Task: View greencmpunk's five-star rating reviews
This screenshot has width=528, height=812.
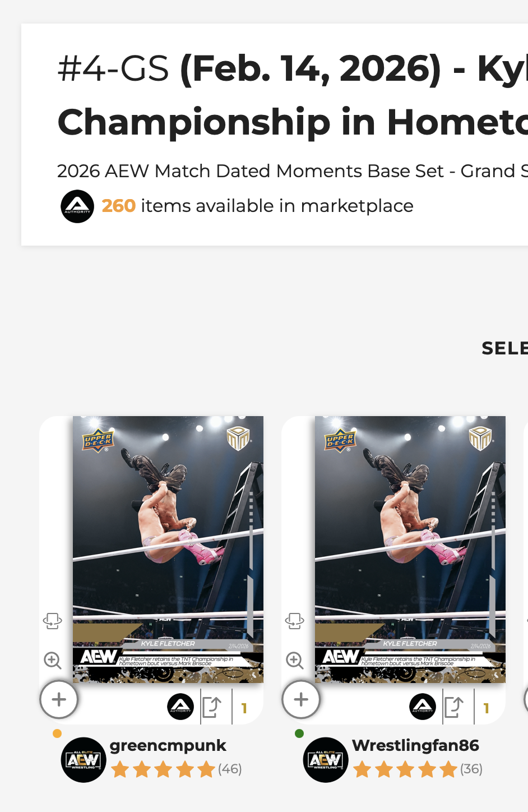Action: [163, 769]
